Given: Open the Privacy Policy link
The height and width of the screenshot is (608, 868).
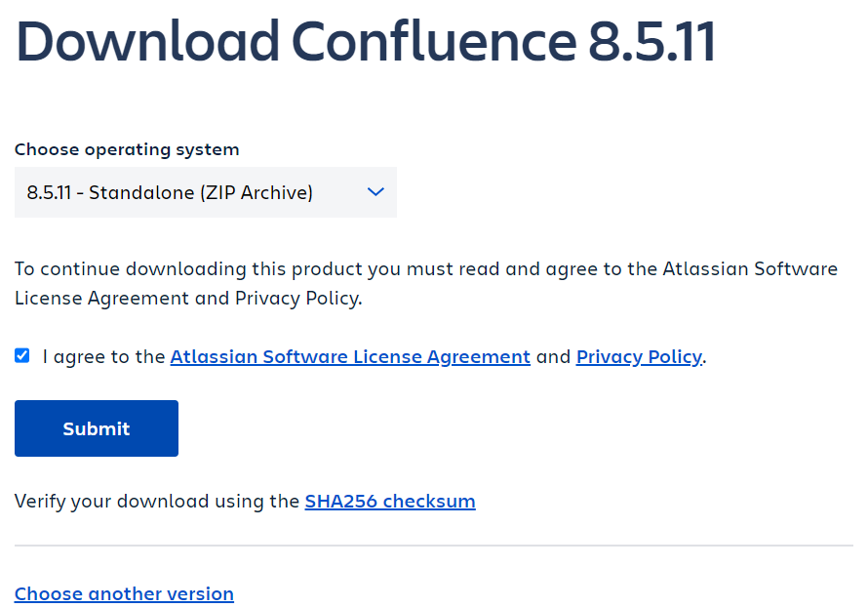Looking at the screenshot, I should (x=640, y=356).
